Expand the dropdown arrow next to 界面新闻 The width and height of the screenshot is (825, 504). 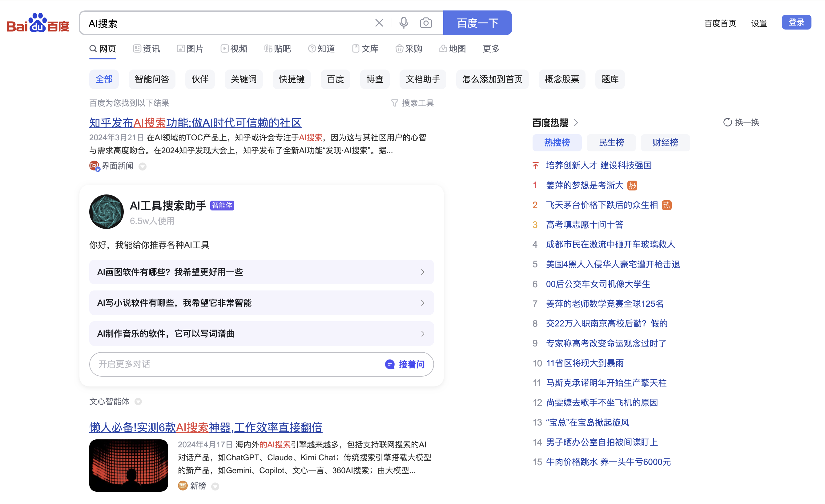tap(143, 166)
